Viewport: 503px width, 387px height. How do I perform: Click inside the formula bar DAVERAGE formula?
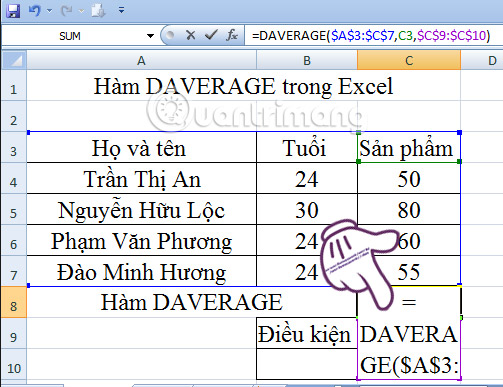[x=371, y=35]
